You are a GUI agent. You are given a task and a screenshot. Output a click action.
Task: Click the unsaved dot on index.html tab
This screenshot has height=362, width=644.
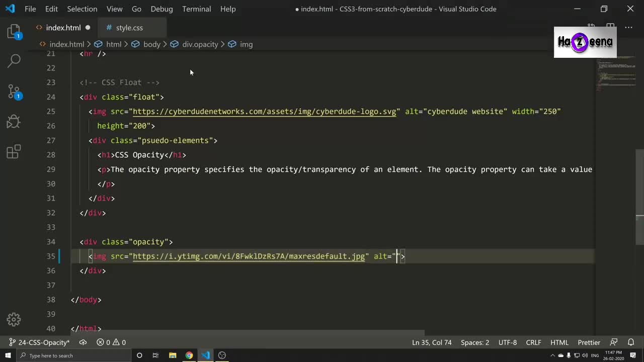click(x=88, y=28)
